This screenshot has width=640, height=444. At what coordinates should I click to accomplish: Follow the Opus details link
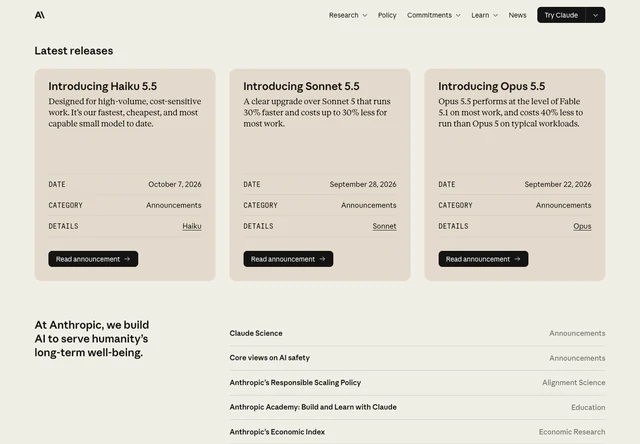tap(582, 226)
